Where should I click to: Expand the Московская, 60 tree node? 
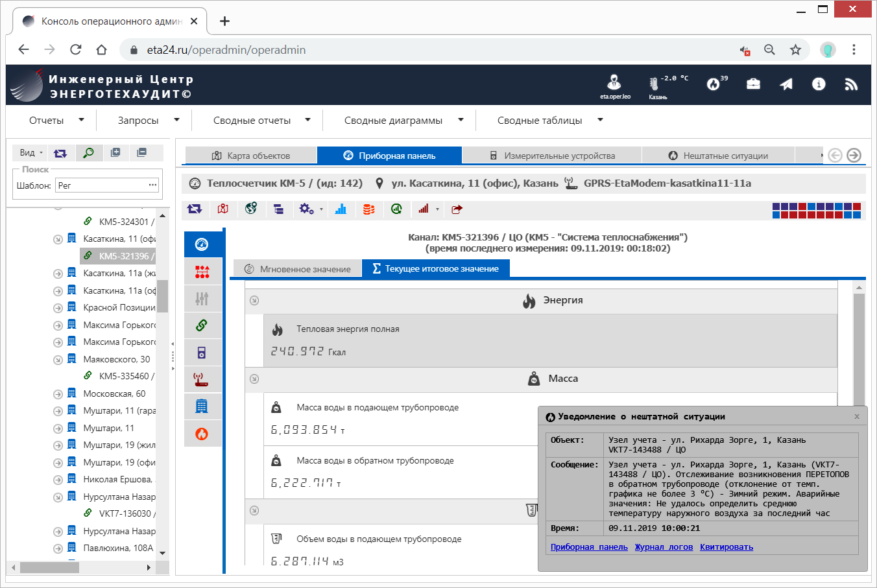[x=58, y=394]
